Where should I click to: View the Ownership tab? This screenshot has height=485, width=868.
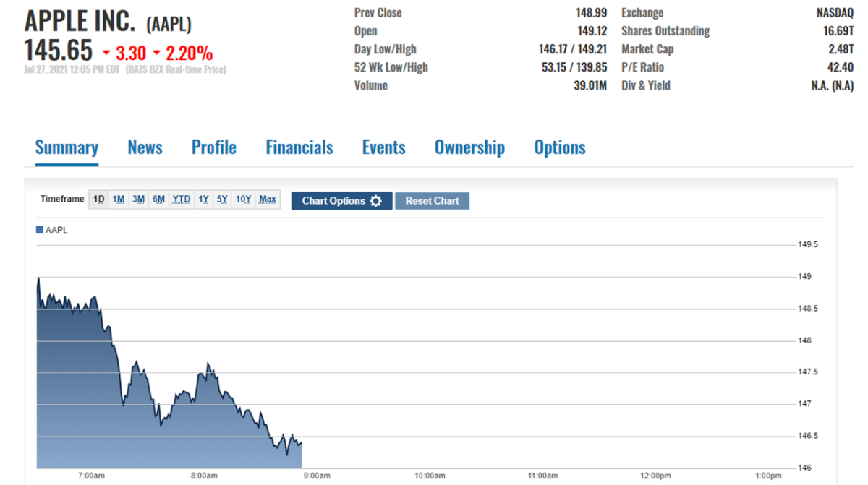pos(469,147)
